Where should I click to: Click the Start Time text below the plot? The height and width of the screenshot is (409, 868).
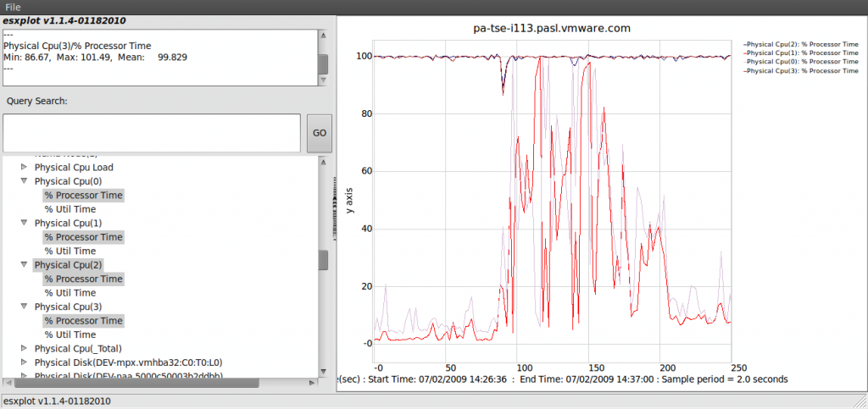(437, 379)
